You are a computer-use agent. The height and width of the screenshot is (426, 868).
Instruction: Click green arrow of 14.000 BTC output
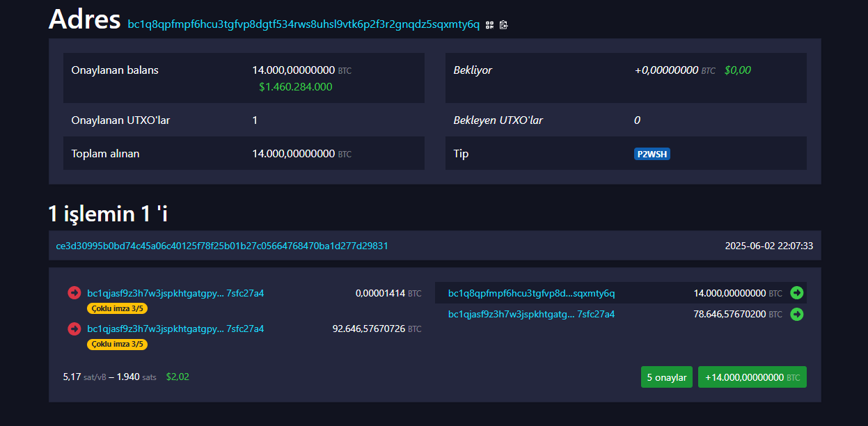pos(797,293)
